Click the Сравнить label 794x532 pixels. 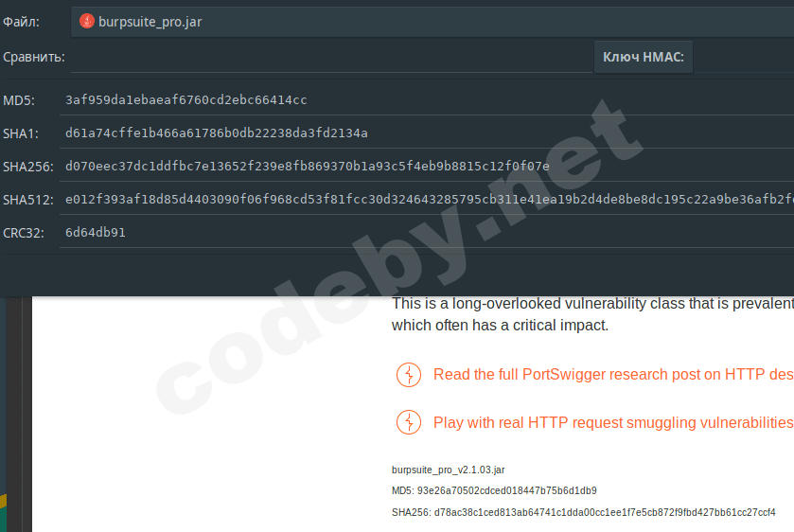point(34,57)
